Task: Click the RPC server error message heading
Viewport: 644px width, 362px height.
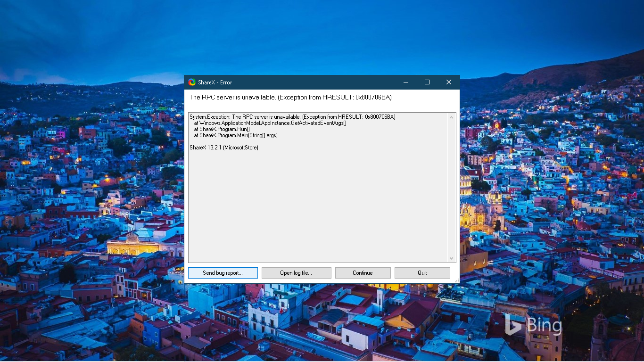Action: coord(289,97)
